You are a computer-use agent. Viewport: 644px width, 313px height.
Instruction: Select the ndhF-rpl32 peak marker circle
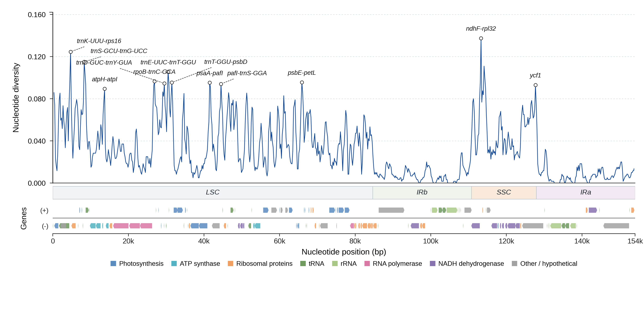point(481,38)
